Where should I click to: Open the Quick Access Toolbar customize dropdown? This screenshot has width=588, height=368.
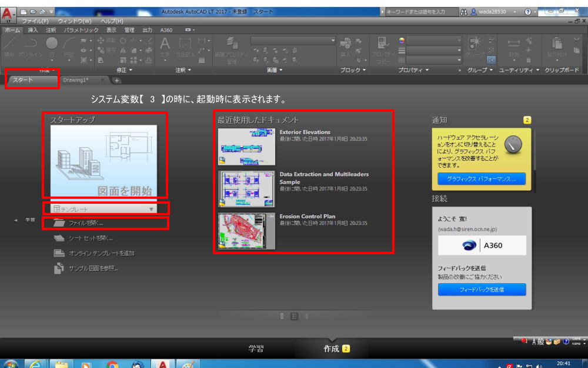tap(52, 12)
